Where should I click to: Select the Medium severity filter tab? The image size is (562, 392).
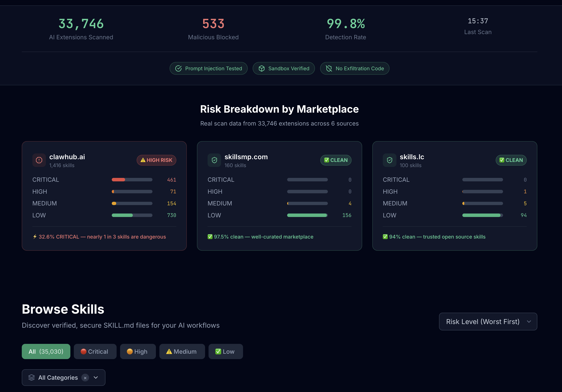(x=182, y=351)
